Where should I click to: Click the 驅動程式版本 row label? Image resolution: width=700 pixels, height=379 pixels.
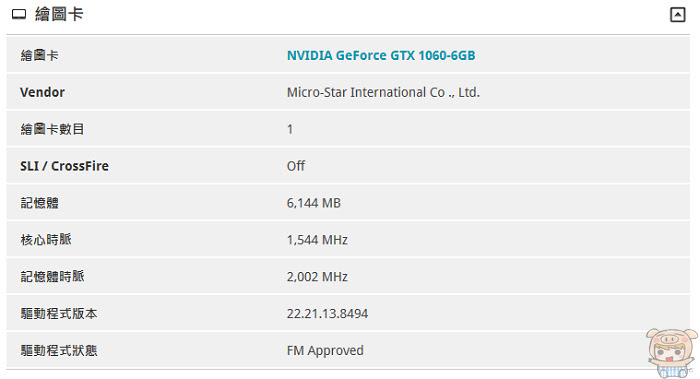(x=59, y=314)
